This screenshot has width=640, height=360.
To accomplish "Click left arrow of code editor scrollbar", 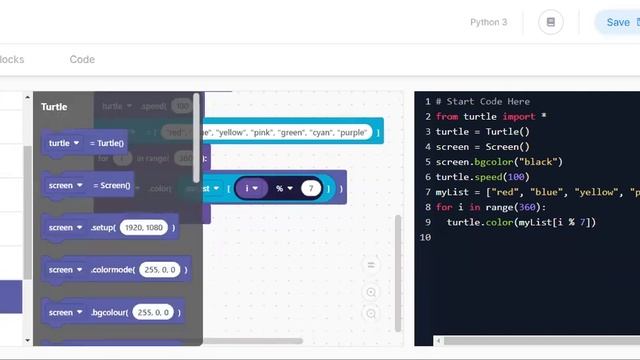I will (x=438, y=340).
